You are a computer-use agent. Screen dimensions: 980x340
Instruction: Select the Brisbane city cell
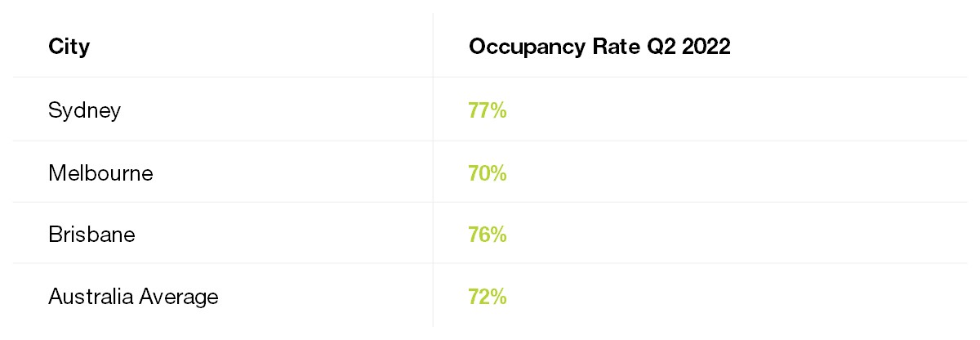pos(91,235)
